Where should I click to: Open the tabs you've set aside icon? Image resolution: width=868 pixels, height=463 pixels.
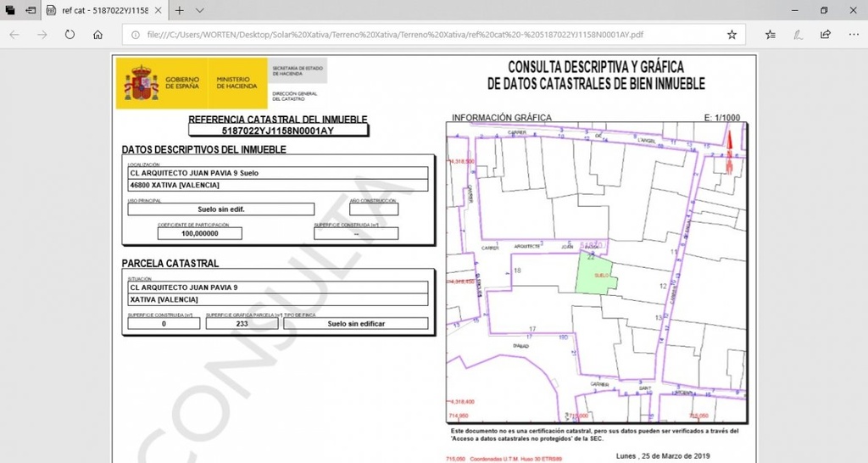click(x=10, y=10)
